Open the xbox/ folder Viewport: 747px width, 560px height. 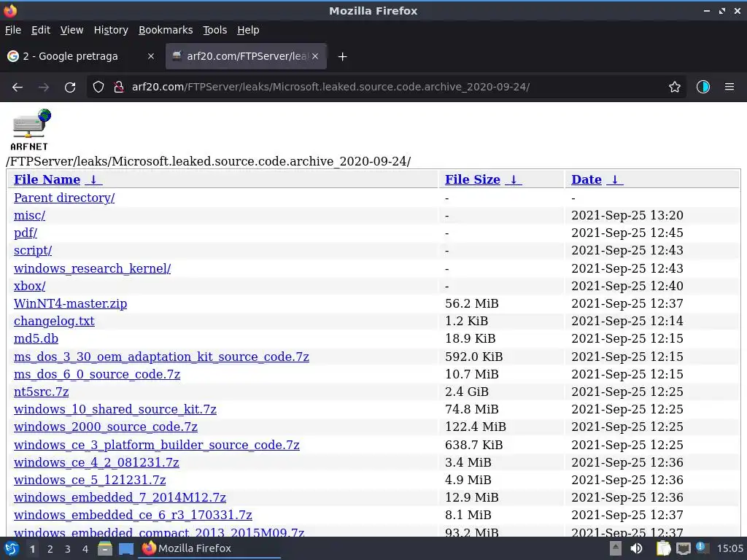[x=29, y=286]
